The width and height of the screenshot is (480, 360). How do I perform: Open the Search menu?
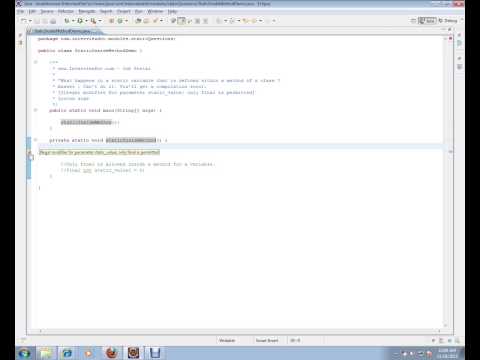[x=106, y=11]
